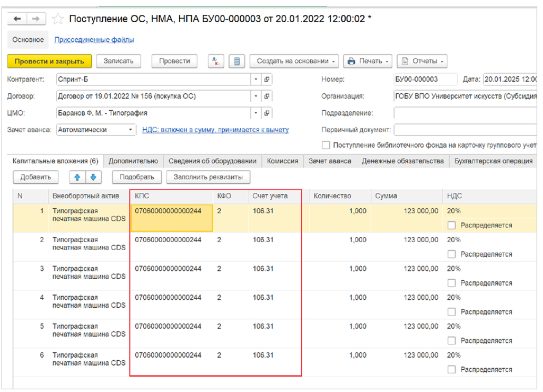Click the Организация field
Screen dimensions: 543x392
pos(466,96)
